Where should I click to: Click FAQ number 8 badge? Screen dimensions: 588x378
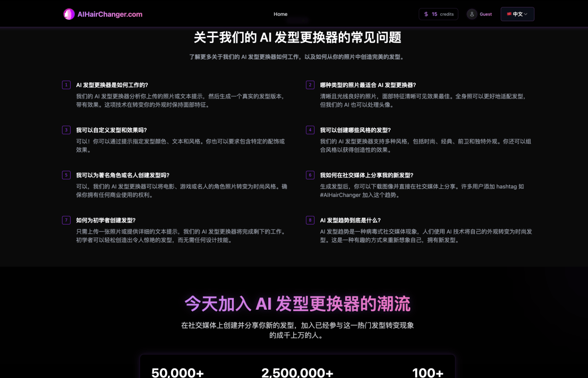click(x=310, y=220)
